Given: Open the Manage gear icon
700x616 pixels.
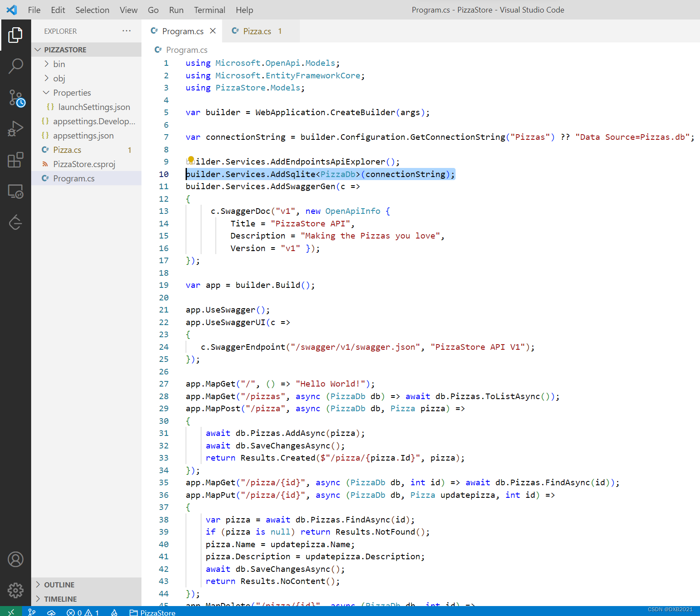Looking at the screenshot, I should pos(16,590).
